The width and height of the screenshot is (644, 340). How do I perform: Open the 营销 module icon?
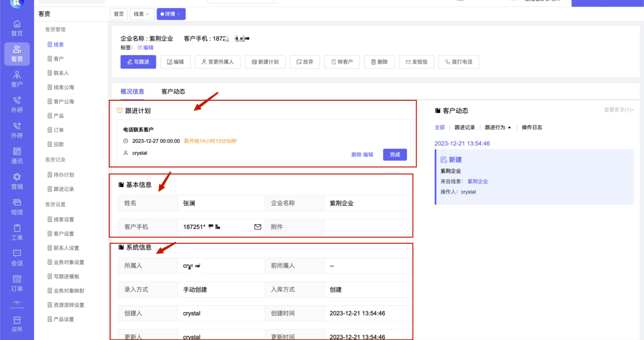(x=17, y=181)
